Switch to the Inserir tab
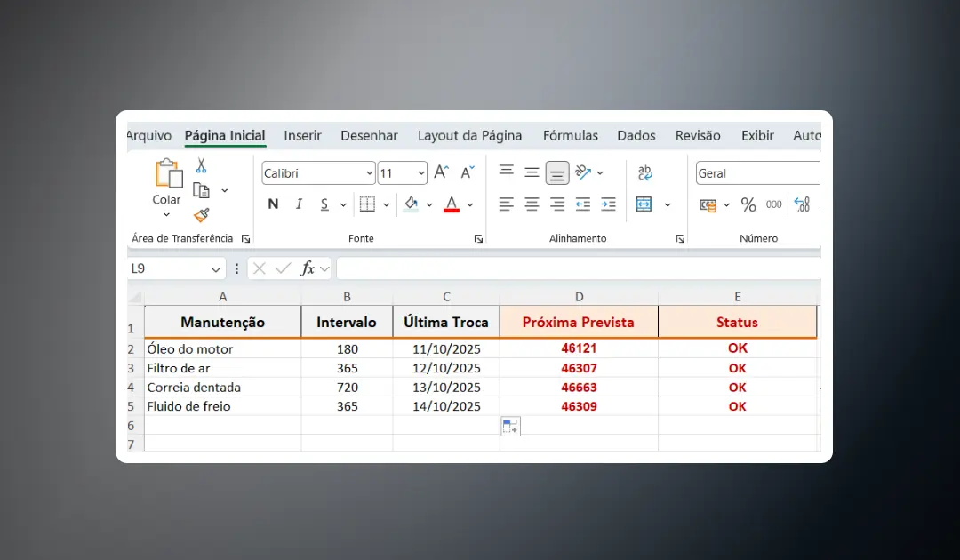The image size is (960, 560). [302, 136]
